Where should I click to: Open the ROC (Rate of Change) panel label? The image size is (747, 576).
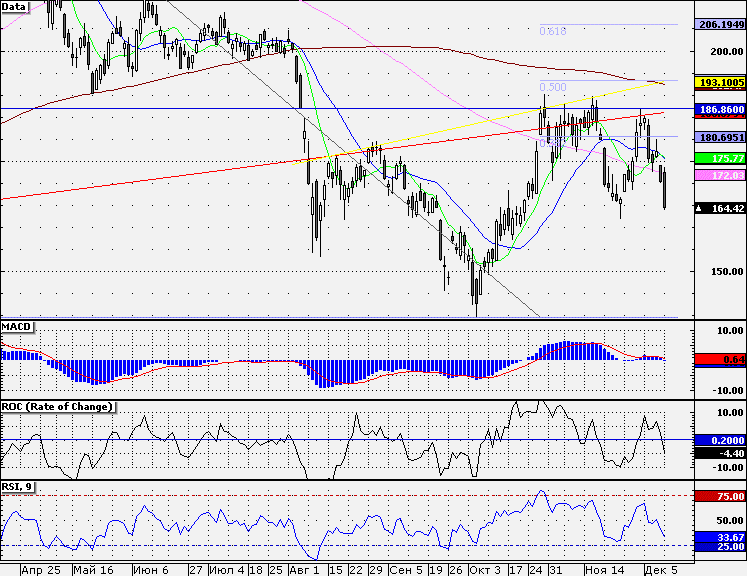(57, 406)
